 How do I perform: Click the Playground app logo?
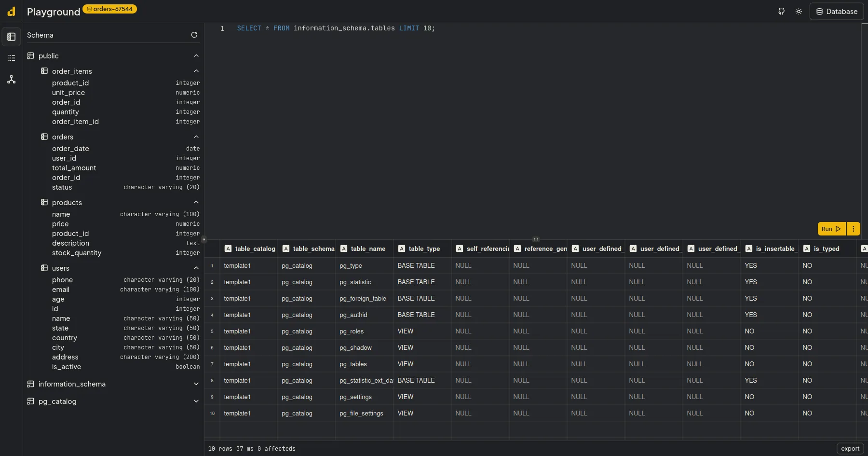tap(11, 11)
